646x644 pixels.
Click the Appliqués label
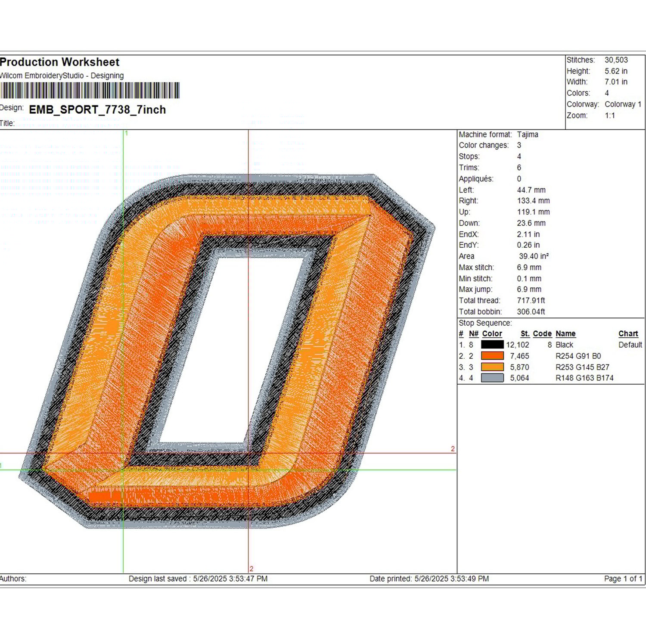(476, 179)
